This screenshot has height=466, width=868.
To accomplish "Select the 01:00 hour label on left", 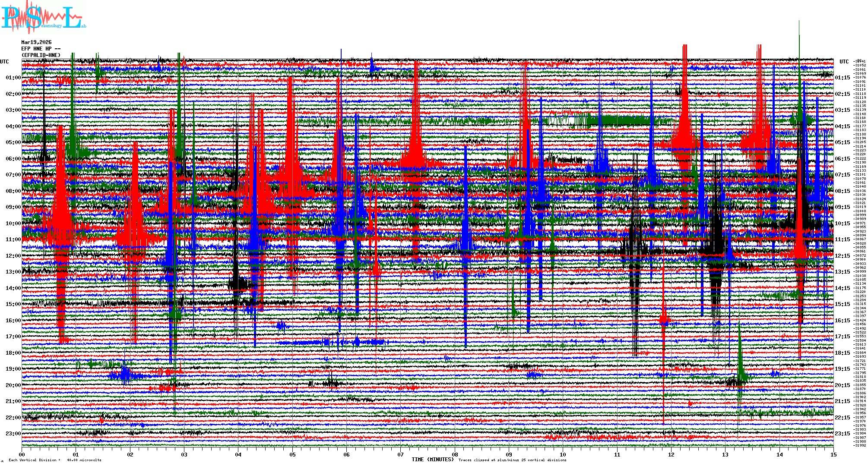I will pos(13,78).
